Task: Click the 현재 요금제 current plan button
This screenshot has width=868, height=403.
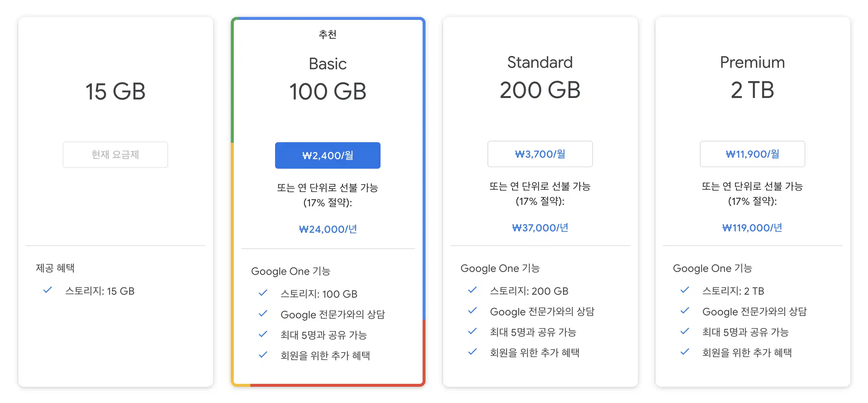Action: 115,154
